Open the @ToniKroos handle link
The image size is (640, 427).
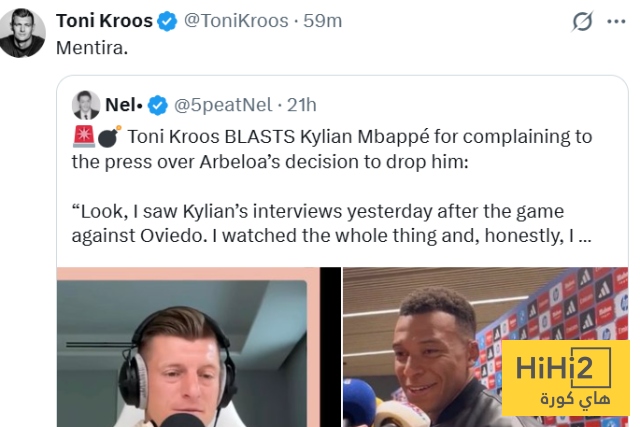(x=236, y=20)
